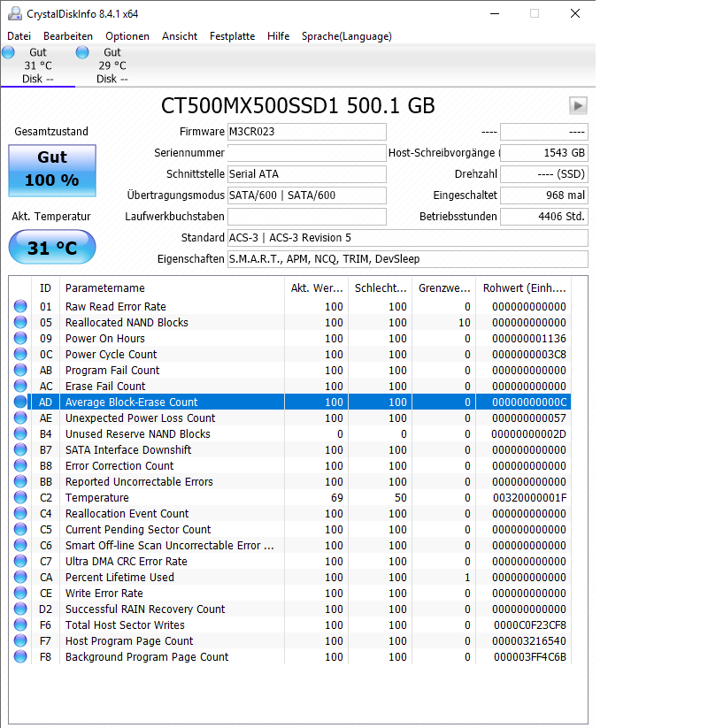708x728 pixels.
Task: Open the Hilfe menu
Action: pyautogui.click(x=278, y=36)
